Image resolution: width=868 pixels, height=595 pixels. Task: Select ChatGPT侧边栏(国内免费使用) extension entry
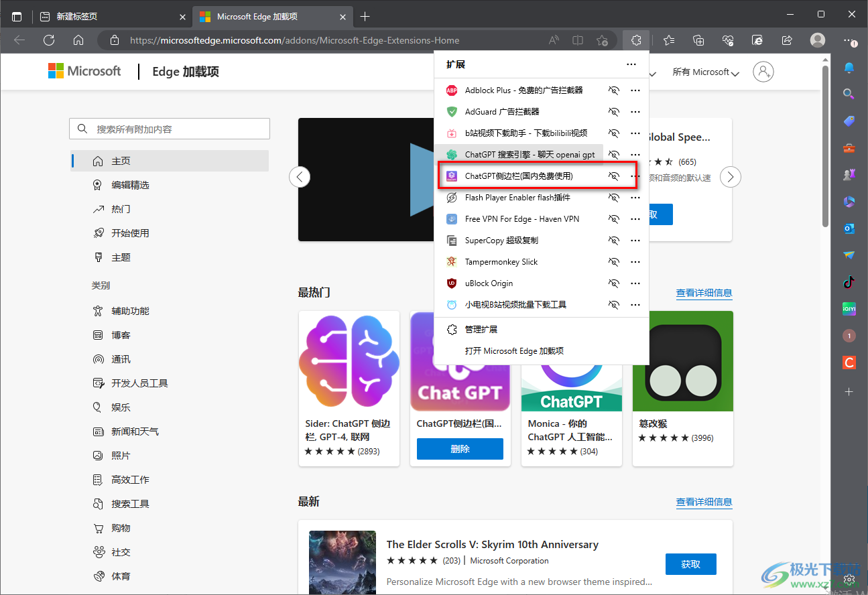point(519,176)
